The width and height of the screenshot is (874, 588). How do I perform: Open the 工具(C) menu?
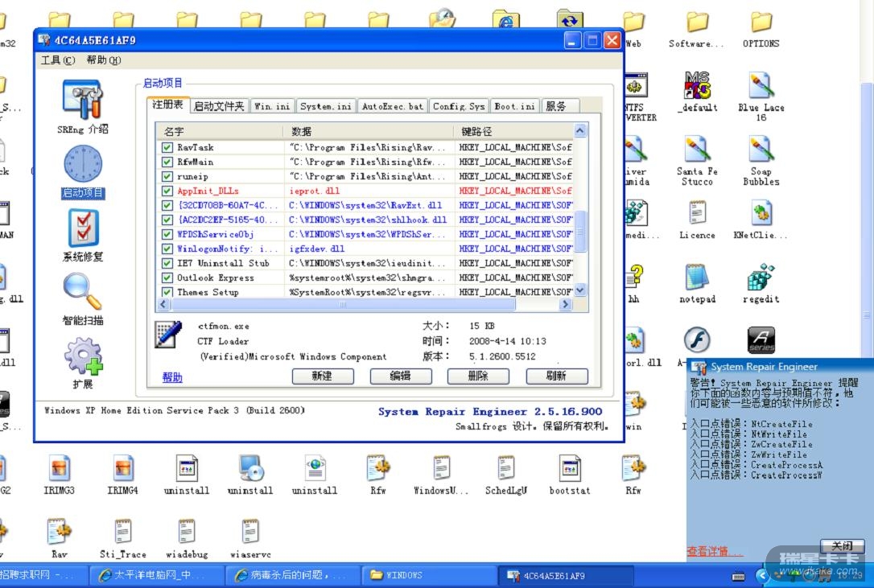[57, 60]
